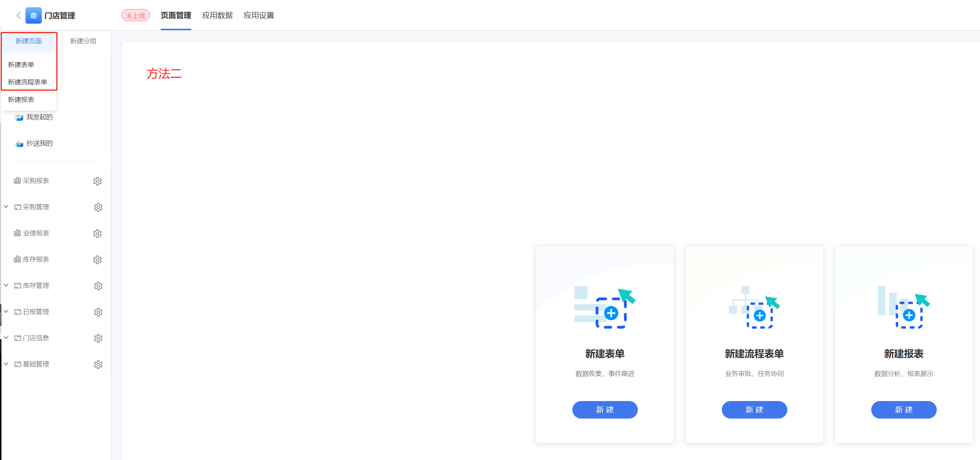Image resolution: width=980 pixels, height=460 pixels.
Task: Toggle the 门店信息 group chevron
Action: [x=6, y=338]
